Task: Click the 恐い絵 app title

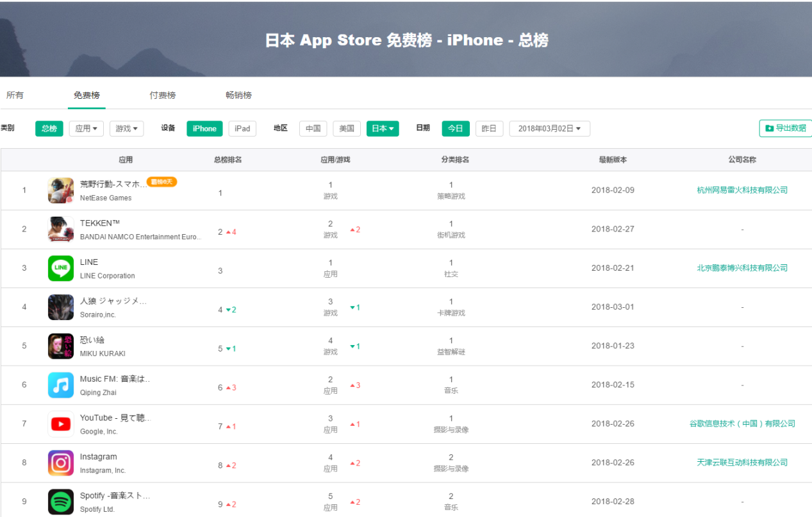Action: click(x=92, y=340)
